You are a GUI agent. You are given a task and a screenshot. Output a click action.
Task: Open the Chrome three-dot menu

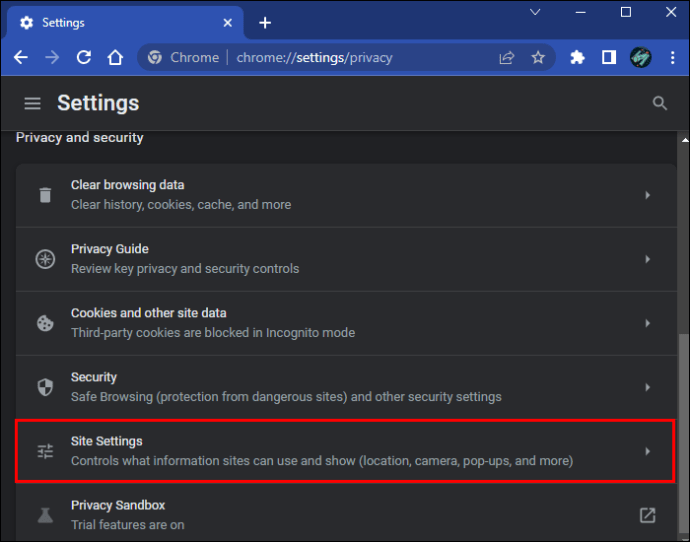click(672, 57)
